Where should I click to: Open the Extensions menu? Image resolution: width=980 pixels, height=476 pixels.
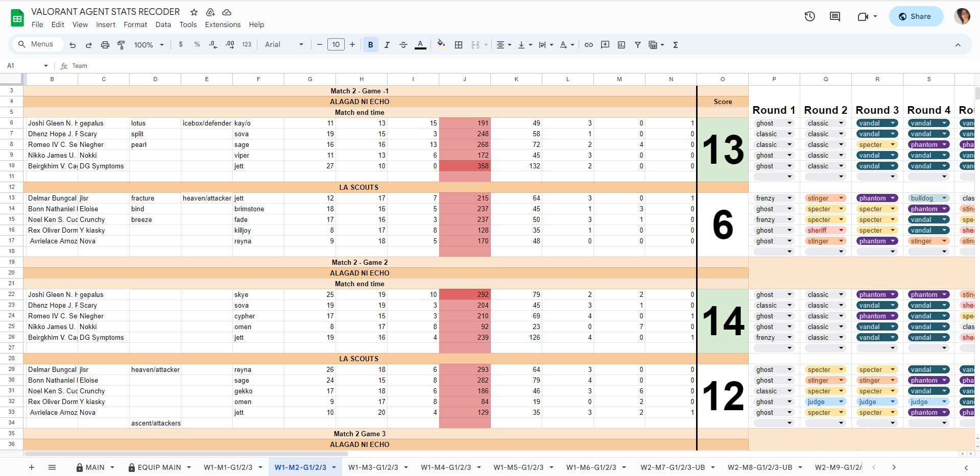click(223, 24)
